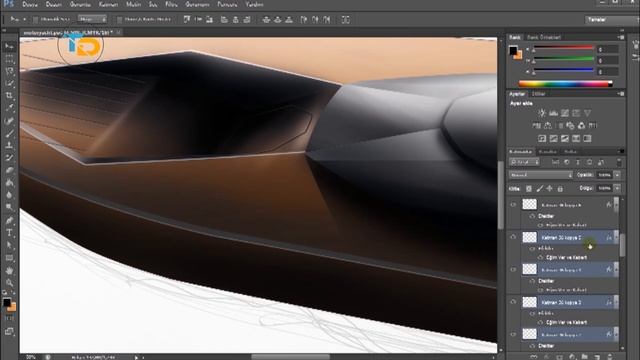Switch to the Kanallar tab
The image size is (640, 360).
pyautogui.click(x=548, y=151)
